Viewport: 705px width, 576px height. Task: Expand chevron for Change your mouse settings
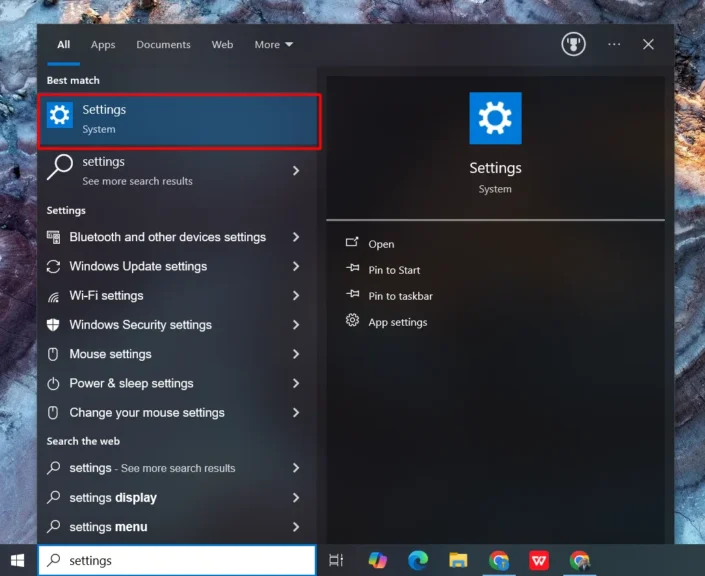point(296,412)
